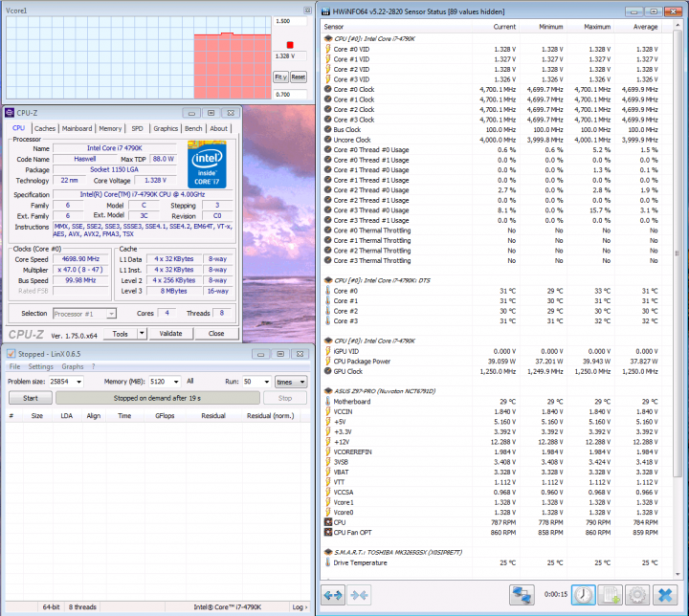Click LinX progress bar Stopped on demand
Image resolution: width=689 pixels, height=616 pixels.
click(157, 398)
